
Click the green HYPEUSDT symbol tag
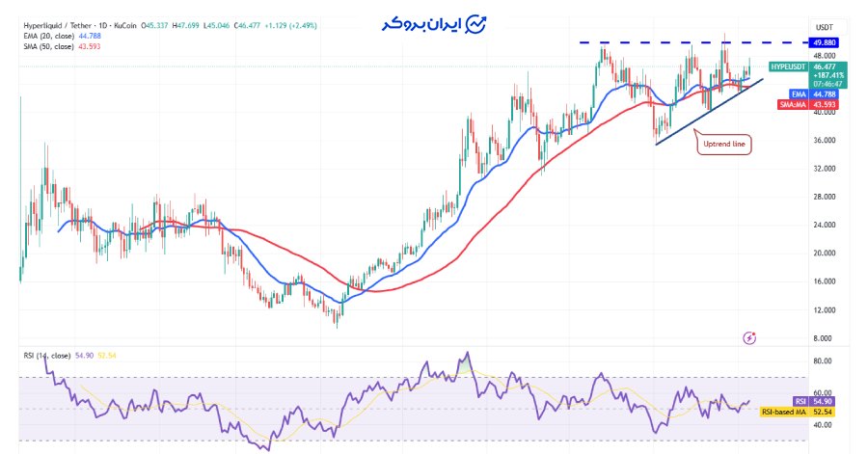tap(788, 66)
